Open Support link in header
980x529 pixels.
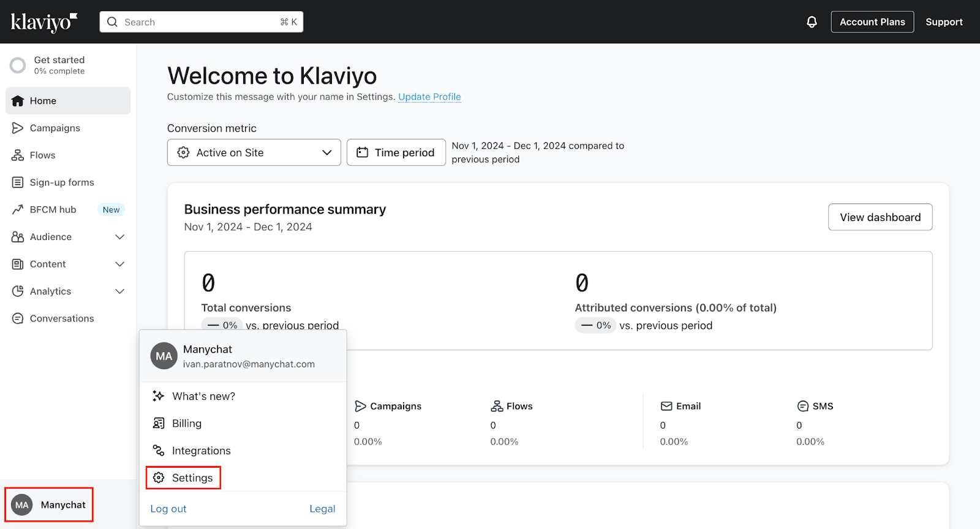[944, 22]
